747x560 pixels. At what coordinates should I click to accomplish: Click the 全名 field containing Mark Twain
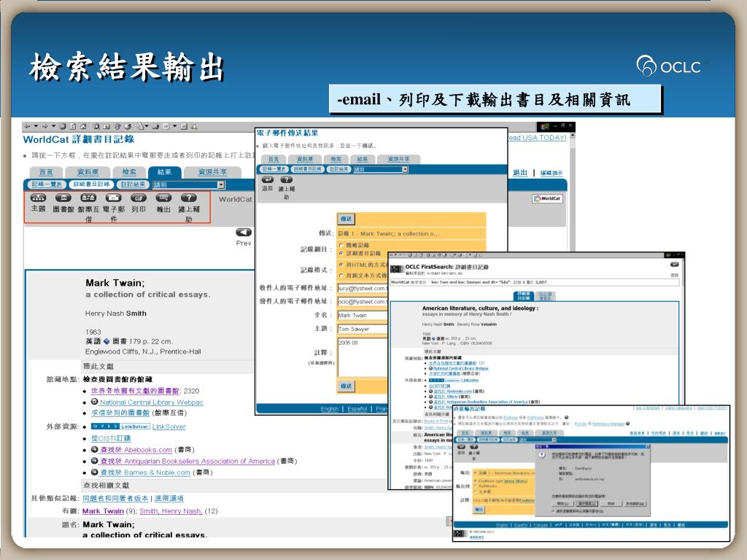point(363,315)
